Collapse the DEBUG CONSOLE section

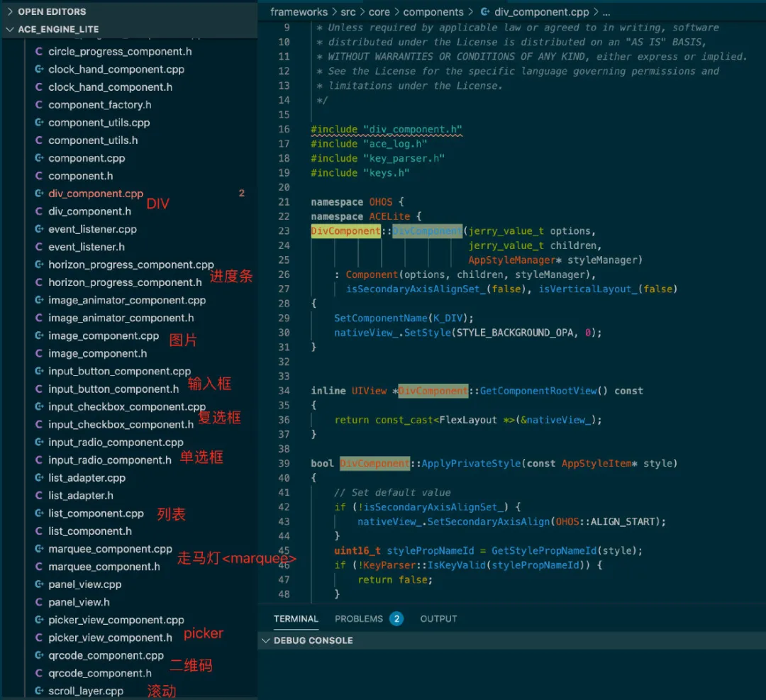[x=266, y=640]
